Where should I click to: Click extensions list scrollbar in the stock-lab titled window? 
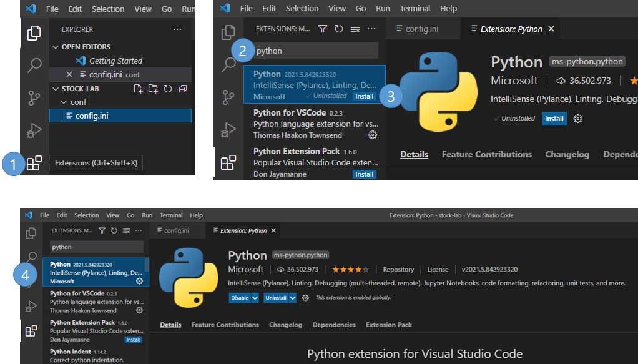click(147, 265)
